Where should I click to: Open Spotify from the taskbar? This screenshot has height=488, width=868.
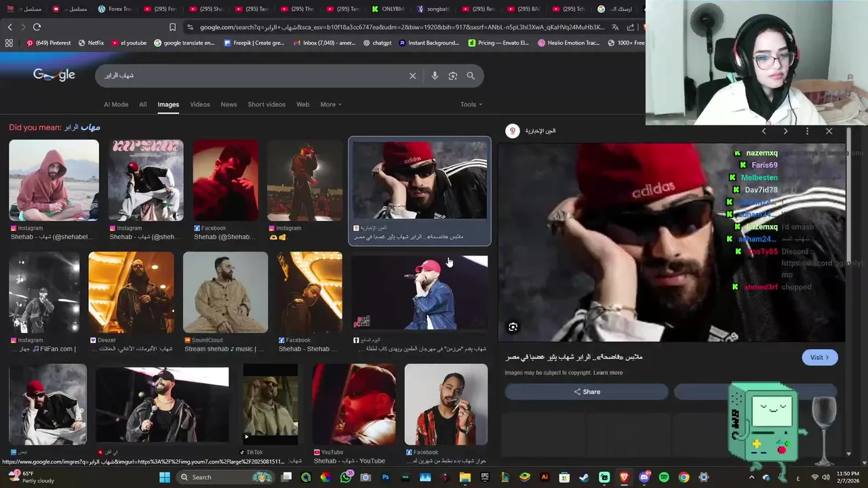664,477
